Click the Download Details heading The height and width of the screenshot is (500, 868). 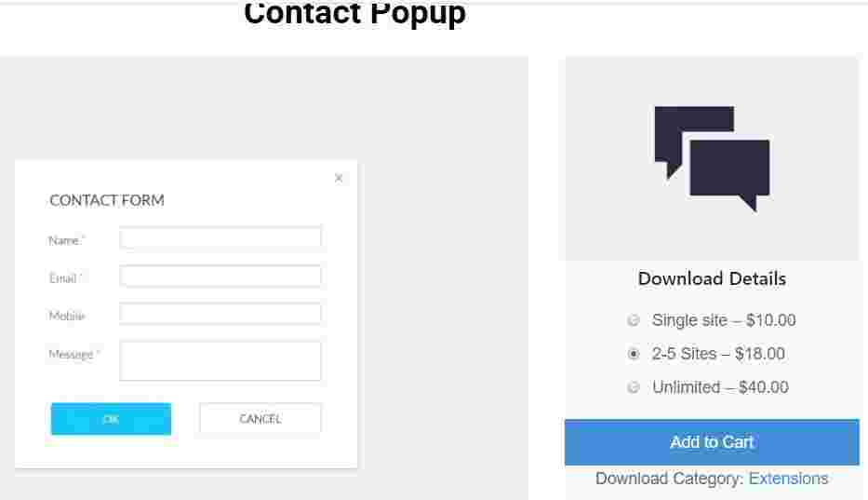(712, 278)
